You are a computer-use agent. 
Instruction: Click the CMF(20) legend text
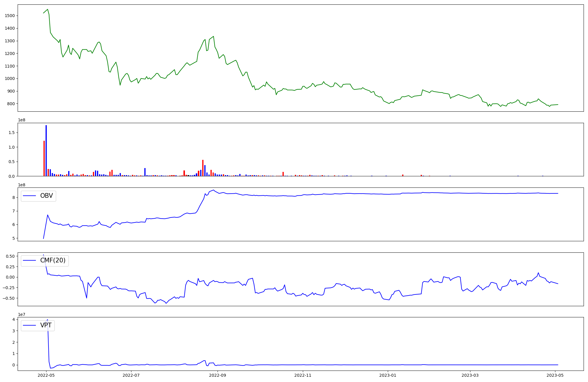pyautogui.click(x=53, y=260)
